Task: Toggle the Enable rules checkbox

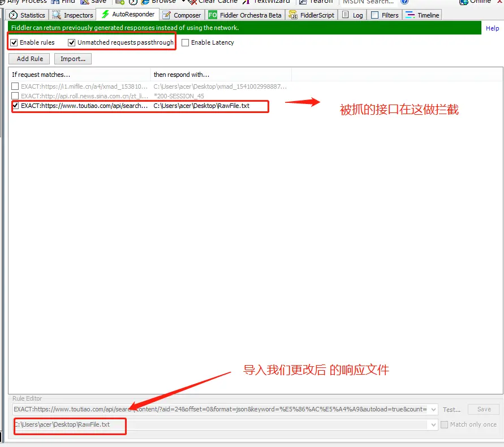Action: click(x=14, y=42)
